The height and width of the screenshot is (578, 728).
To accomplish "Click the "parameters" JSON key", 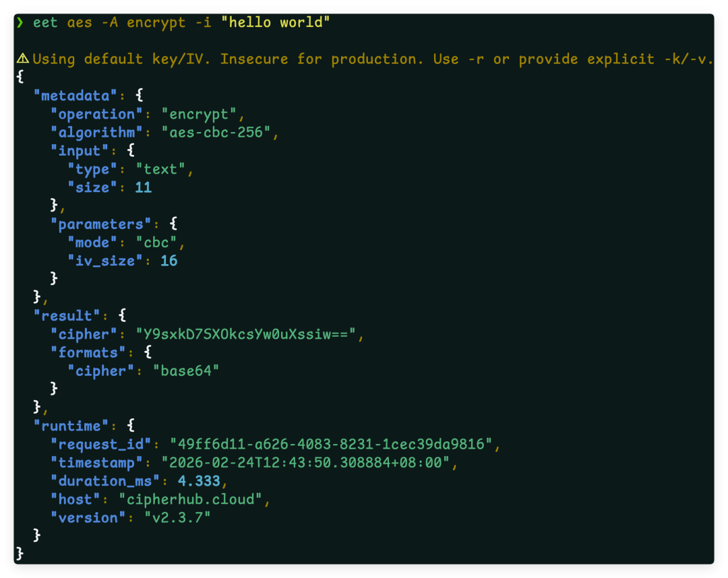I will (x=100, y=224).
